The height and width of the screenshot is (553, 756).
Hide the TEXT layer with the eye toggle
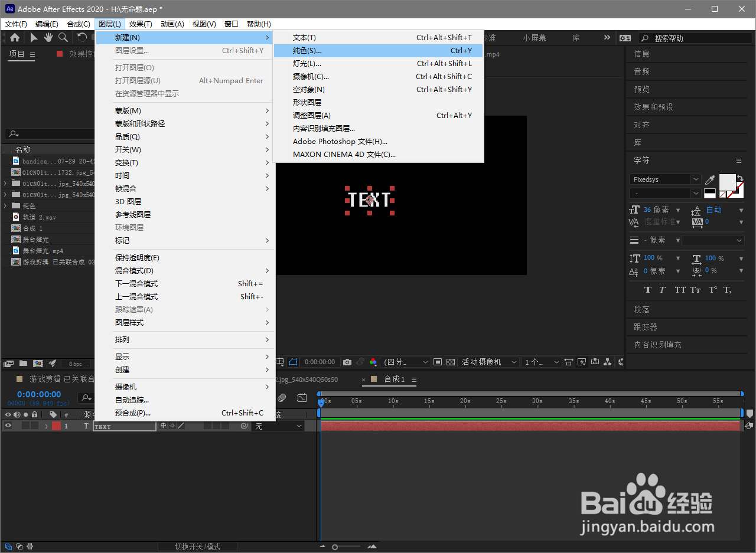click(x=8, y=426)
